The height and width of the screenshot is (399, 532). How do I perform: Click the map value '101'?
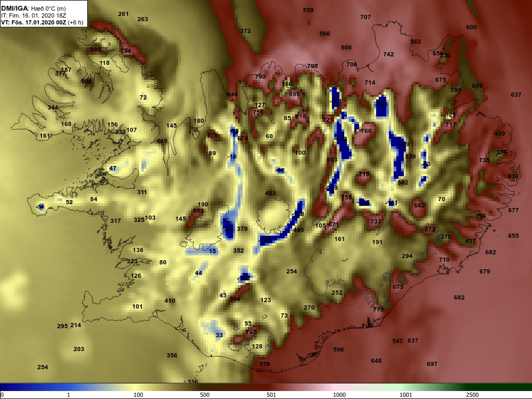pyautogui.click(x=137, y=307)
